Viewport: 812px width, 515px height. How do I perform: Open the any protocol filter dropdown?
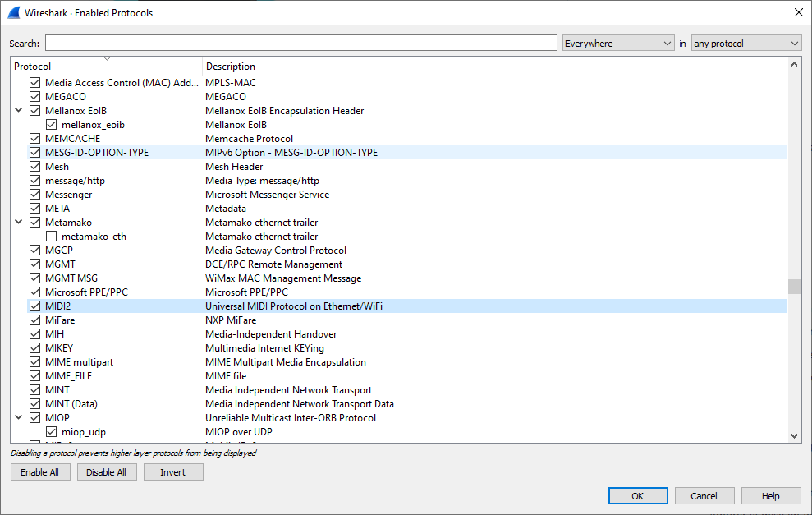tap(746, 44)
